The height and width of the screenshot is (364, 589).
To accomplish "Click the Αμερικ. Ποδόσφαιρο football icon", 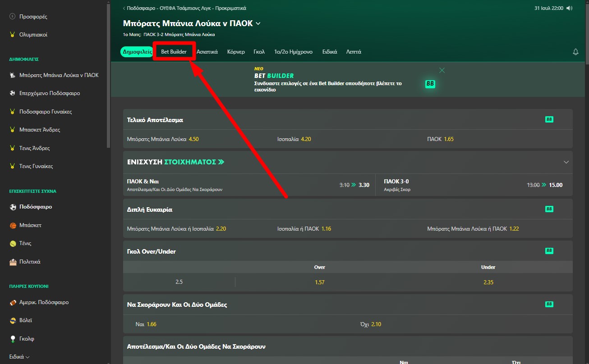I will click(13, 302).
